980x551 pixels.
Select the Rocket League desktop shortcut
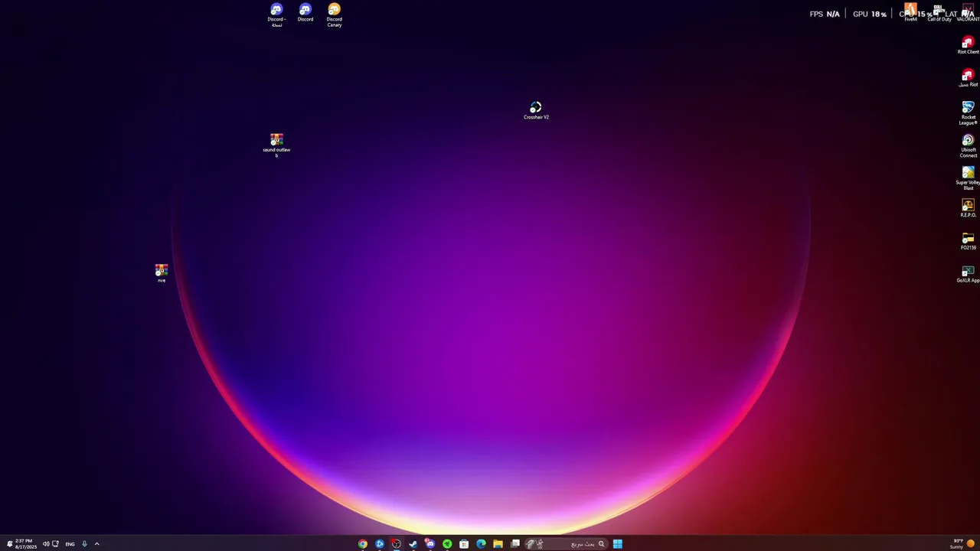(x=968, y=113)
